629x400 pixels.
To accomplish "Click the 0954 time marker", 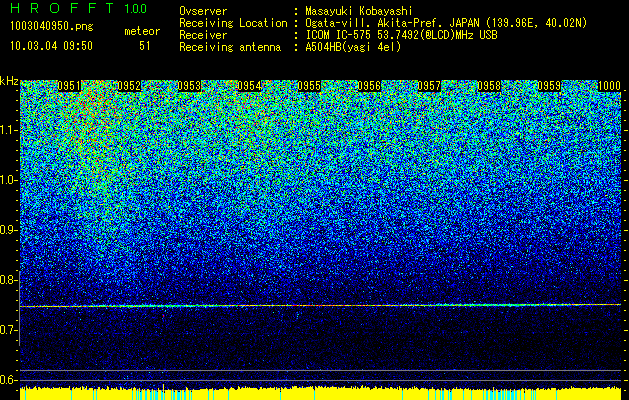I will 249,86.
